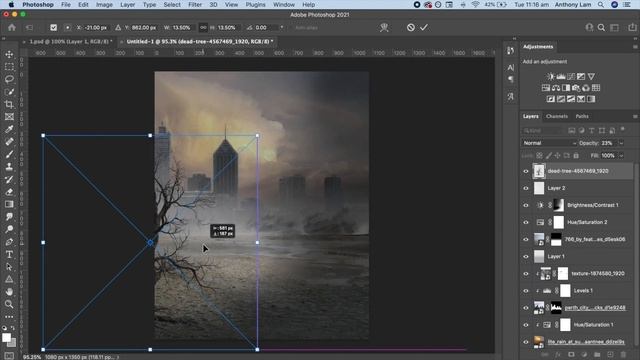
Task: Select the Crop tool
Action: (x=9, y=104)
